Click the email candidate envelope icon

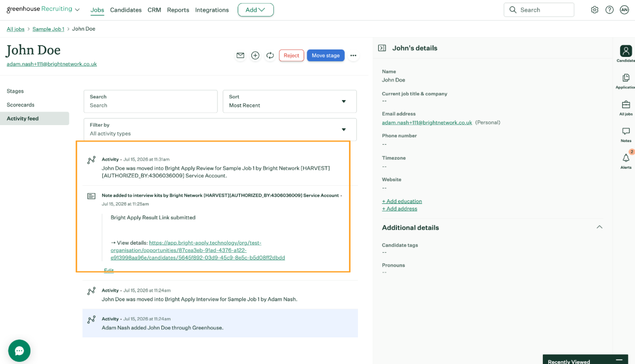[x=240, y=55]
